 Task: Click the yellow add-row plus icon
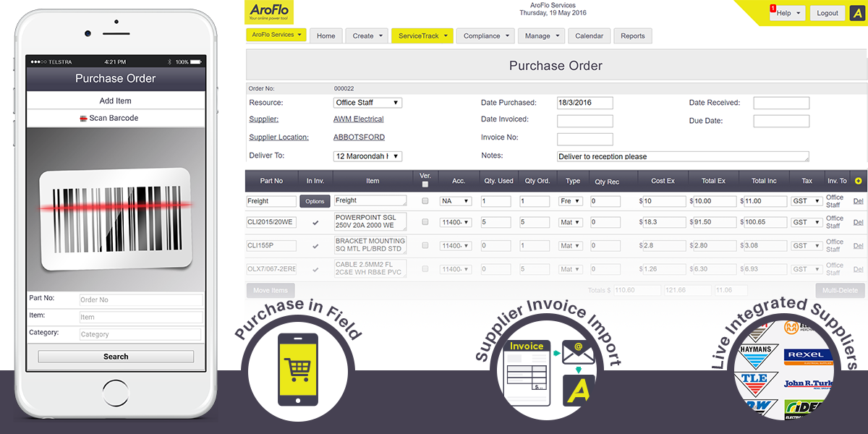tap(859, 181)
